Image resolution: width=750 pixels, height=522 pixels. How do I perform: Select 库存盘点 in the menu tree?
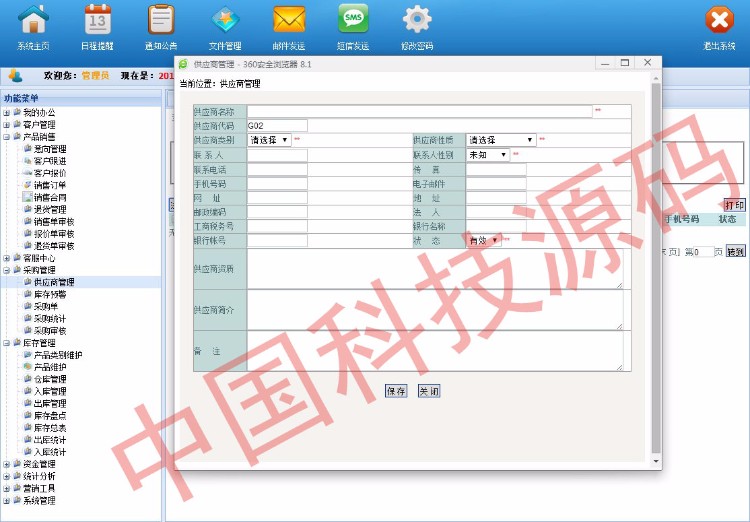click(50, 416)
